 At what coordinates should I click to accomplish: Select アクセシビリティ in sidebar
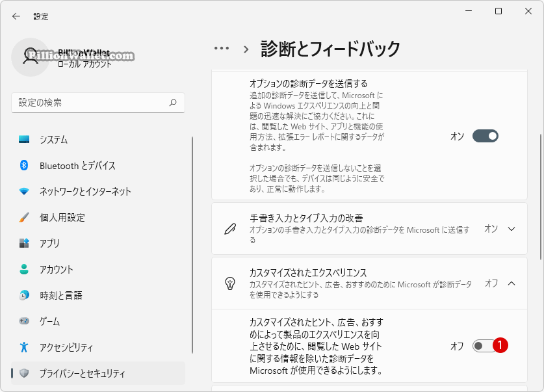tap(98, 347)
